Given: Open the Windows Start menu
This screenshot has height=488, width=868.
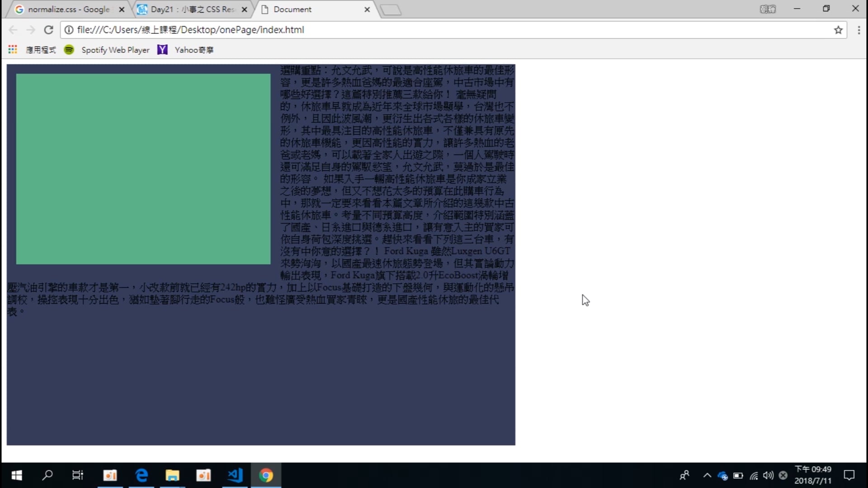Looking at the screenshot, I should (x=16, y=475).
